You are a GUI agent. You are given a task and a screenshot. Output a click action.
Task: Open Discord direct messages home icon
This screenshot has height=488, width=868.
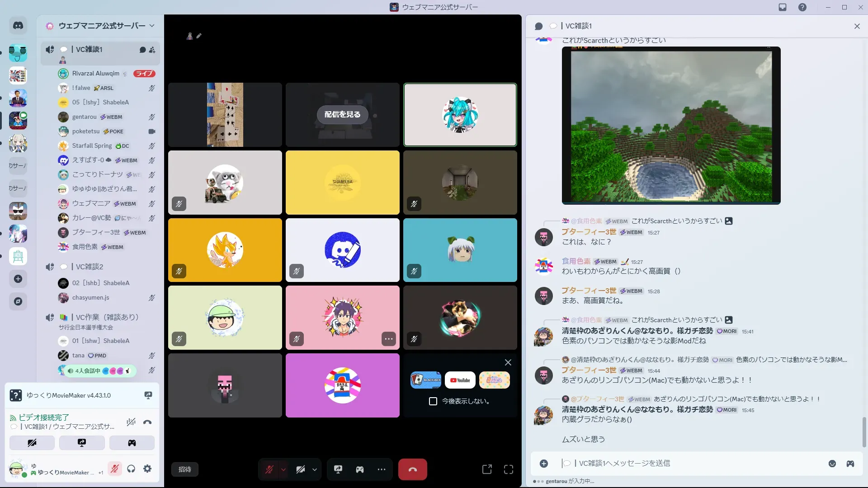pyautogui.click(x=18, y=26)
